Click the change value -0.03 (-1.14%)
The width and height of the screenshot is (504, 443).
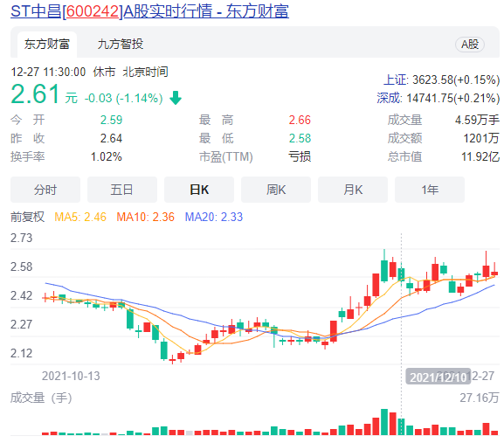[124, 98]
